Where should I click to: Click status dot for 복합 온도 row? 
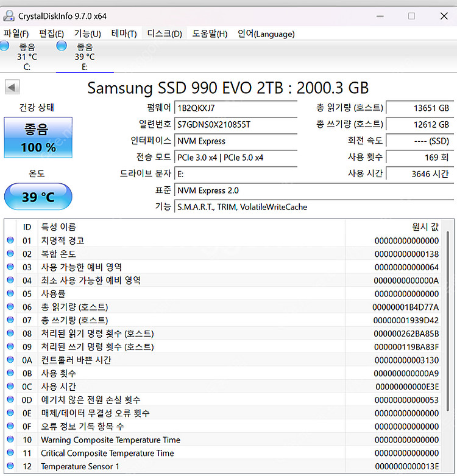tap(10, 253)
